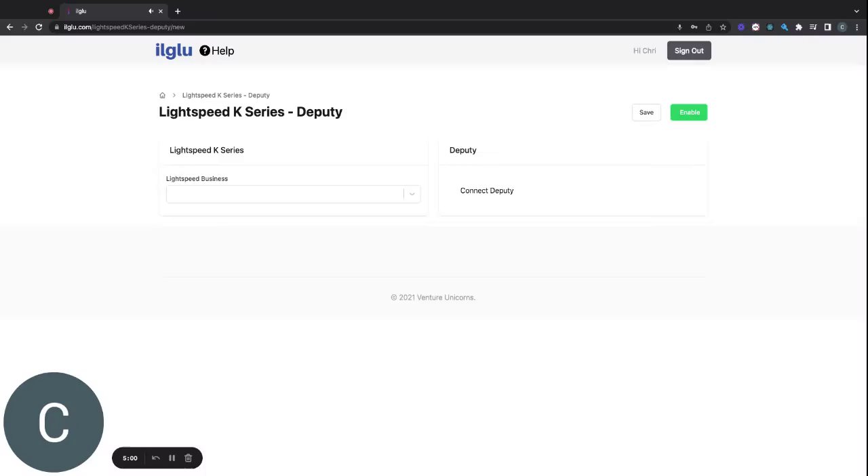Open the Chrome three-dot menu
Viewport: 868px width, 476px height.
(857, 27)
